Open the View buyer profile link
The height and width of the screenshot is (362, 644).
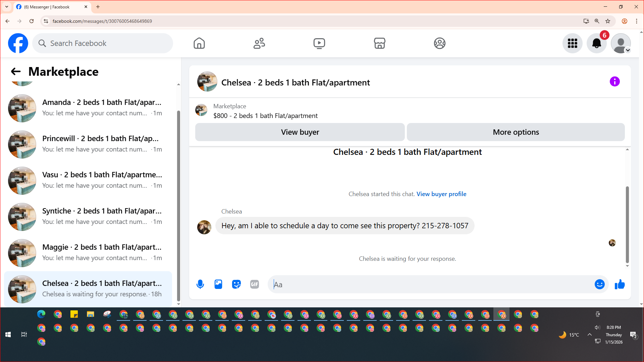pyautogui.click(x=441, y=194)
